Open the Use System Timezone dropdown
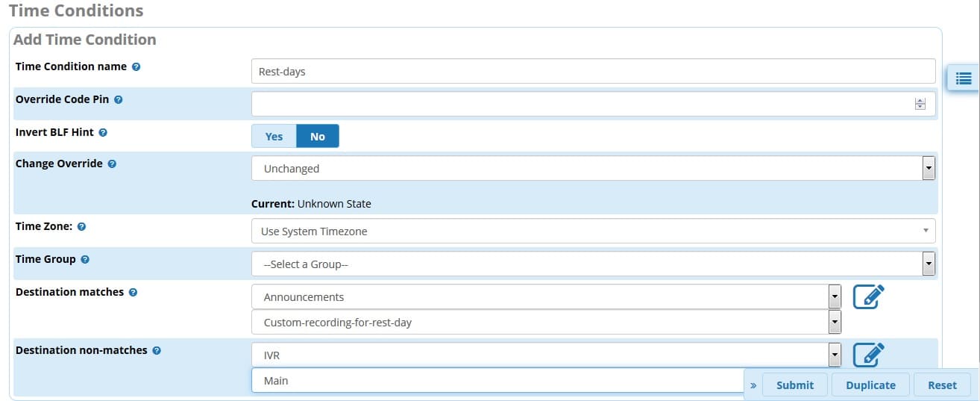Screen dimensions: 980x401 tap(594, 231)
